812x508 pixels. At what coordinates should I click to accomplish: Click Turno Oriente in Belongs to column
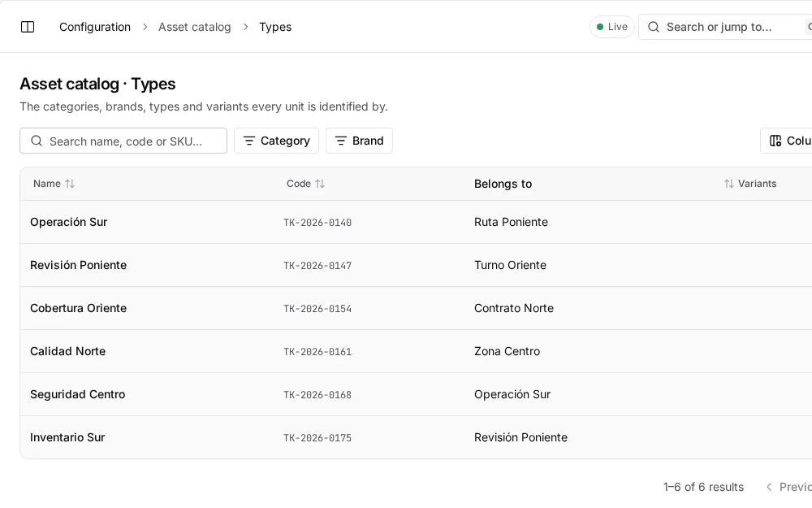point(510,266)
